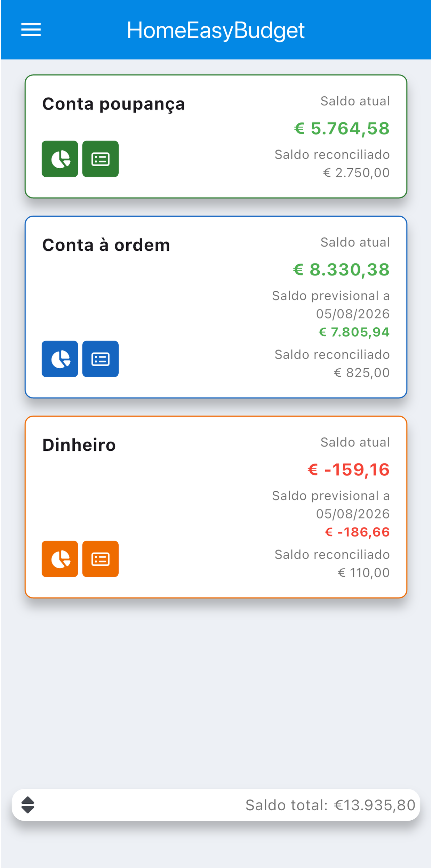Click the € 7.805,94 forecast balance
432x868 pixels.
[x=354, y=332]
